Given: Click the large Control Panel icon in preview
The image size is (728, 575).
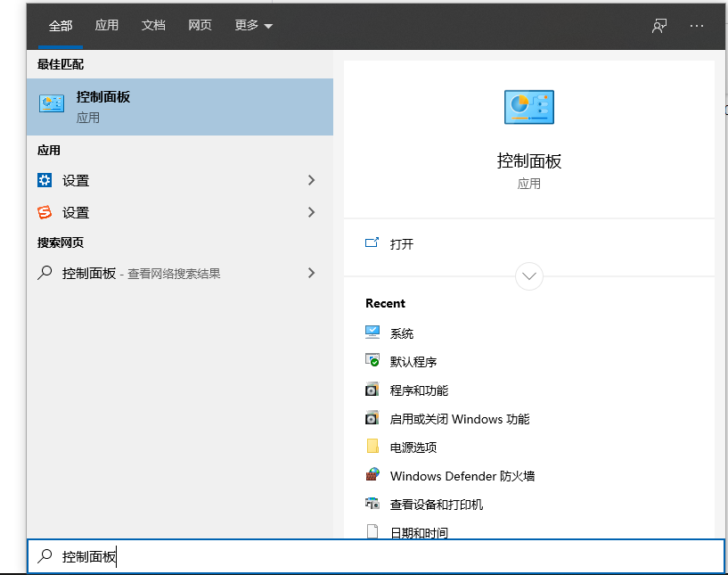Looking at the screenshot, I should point(528,108).
